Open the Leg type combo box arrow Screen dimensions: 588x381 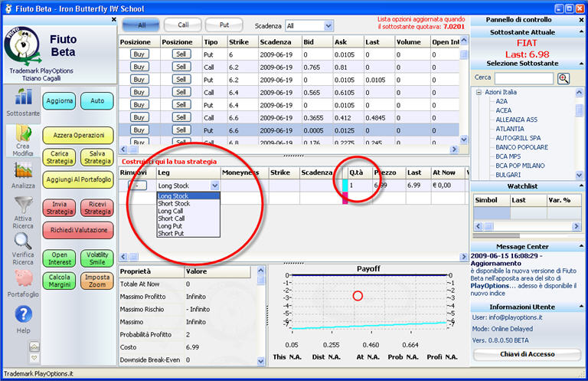tap(214, 186)
